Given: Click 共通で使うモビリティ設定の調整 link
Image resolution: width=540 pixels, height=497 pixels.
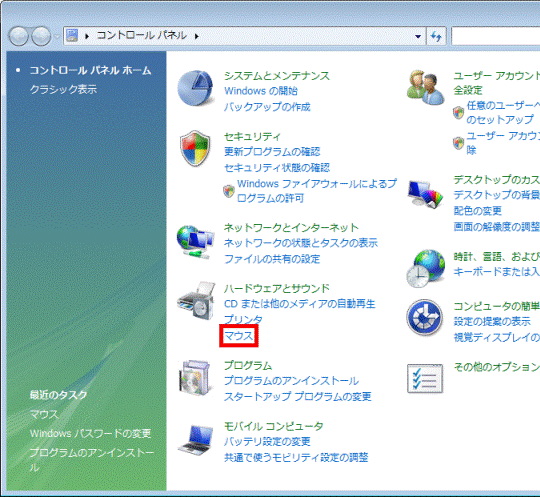Looking at the screenshot, I should [x=296, y=457].
